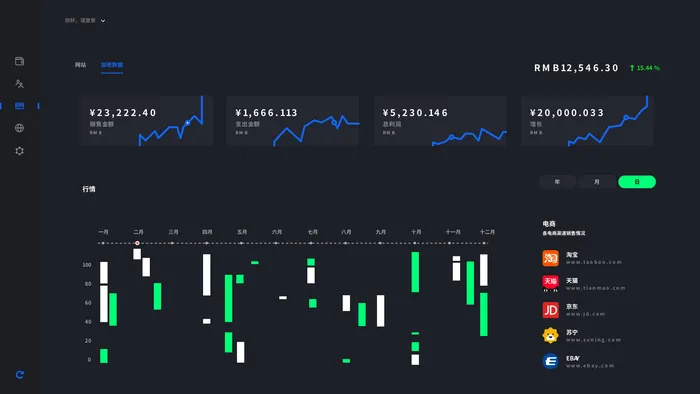Click the 十一月 month label
Viewport: 700px width, 394px height.
[453, 232]
